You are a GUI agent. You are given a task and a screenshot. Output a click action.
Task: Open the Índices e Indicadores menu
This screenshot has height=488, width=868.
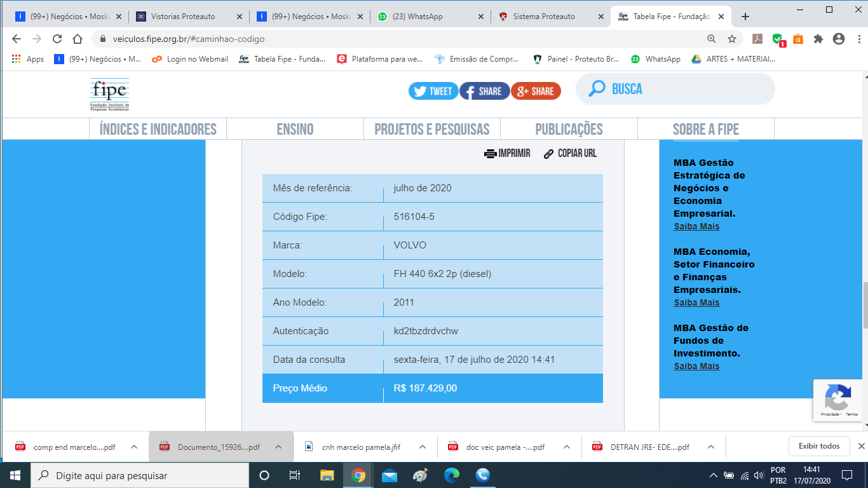pos(158,129)
